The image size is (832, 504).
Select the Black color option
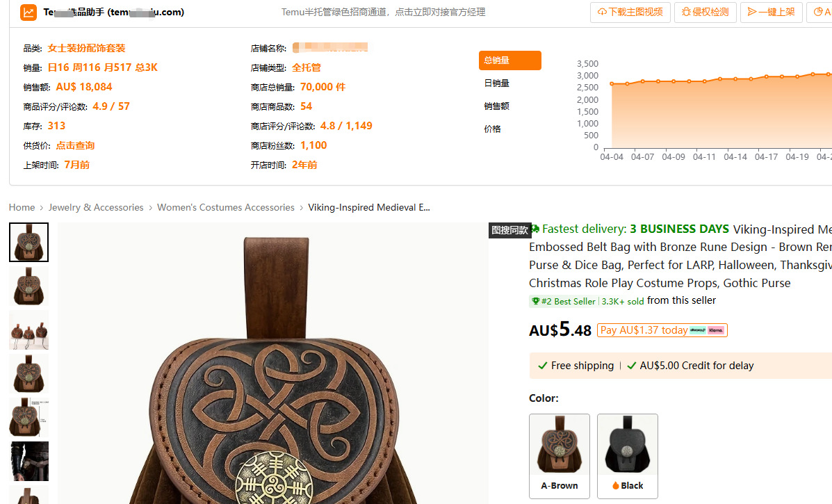[628, 456]
